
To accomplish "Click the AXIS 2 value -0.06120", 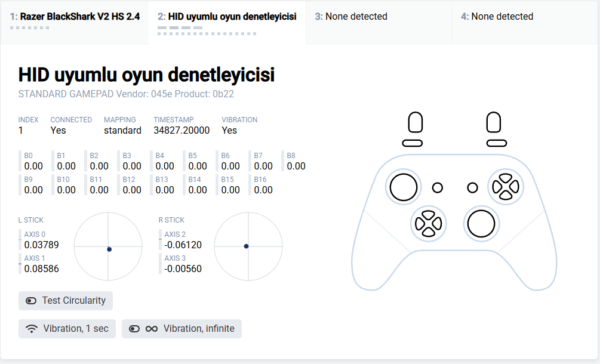I will point(183,245).
